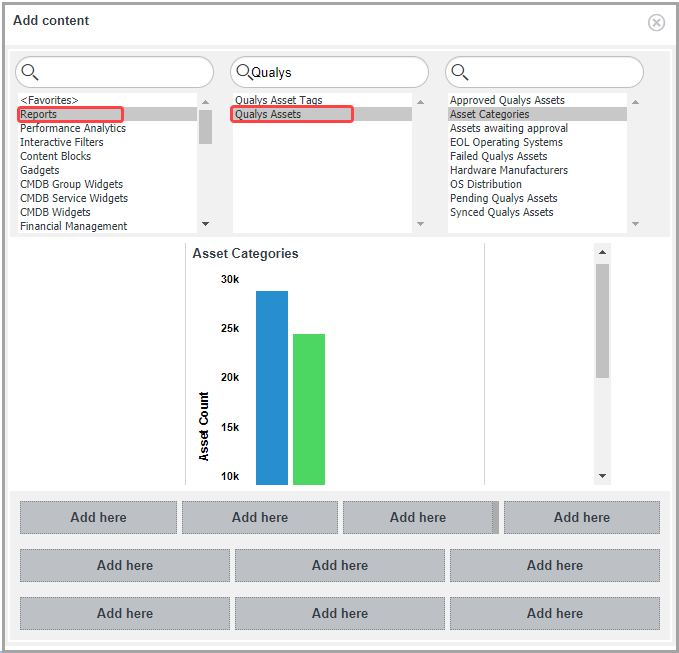Click the Qualys search field
Viewport: 679px width, 653px height.
[x=329, y=72]
